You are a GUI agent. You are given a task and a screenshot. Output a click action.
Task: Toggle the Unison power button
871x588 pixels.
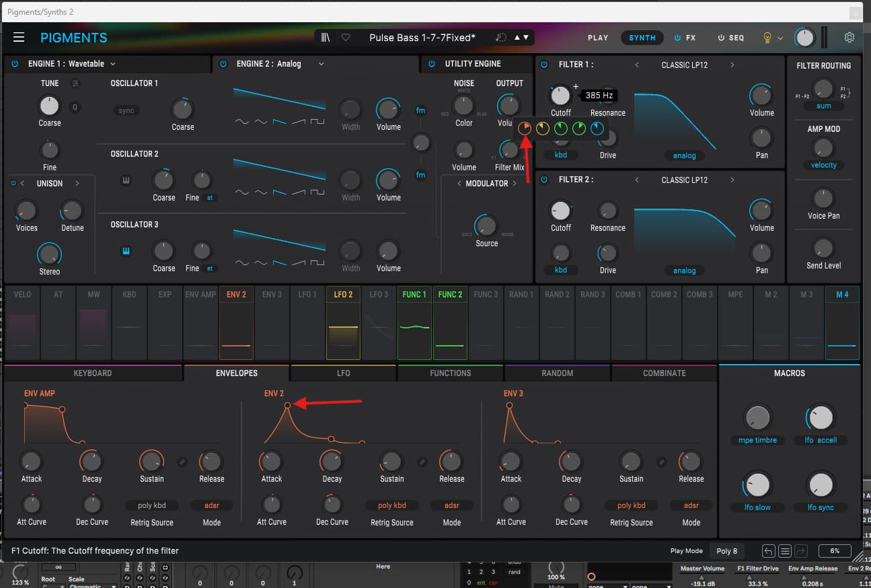(x=13, y=183)
